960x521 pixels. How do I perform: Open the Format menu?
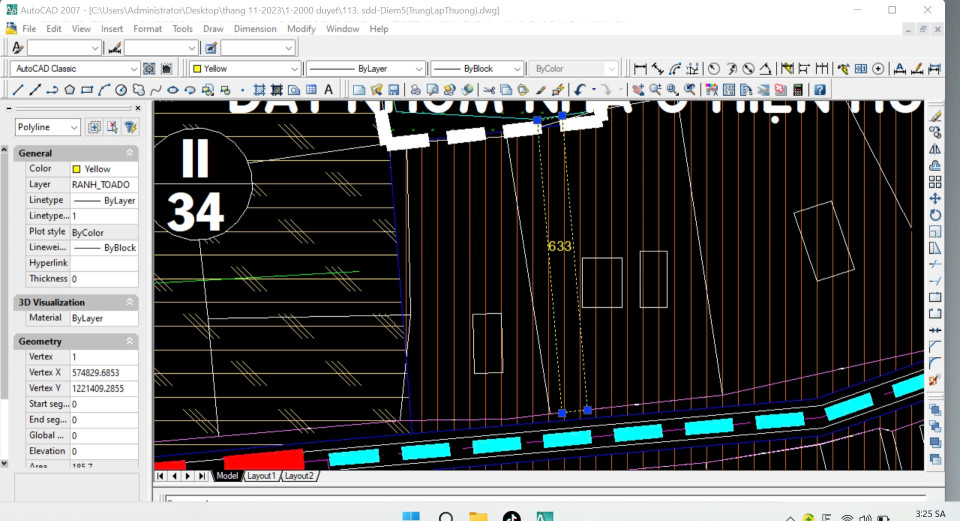(x=148, y=29)
